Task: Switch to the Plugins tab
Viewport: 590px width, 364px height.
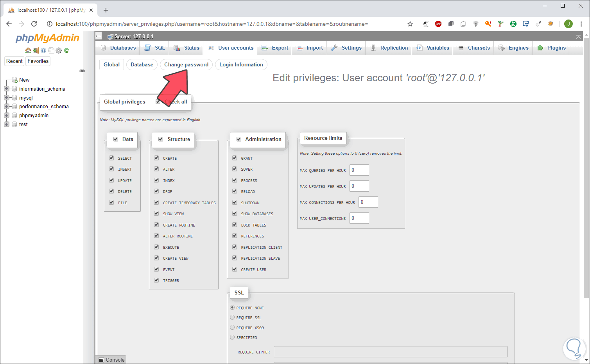Action: [552, 48]
